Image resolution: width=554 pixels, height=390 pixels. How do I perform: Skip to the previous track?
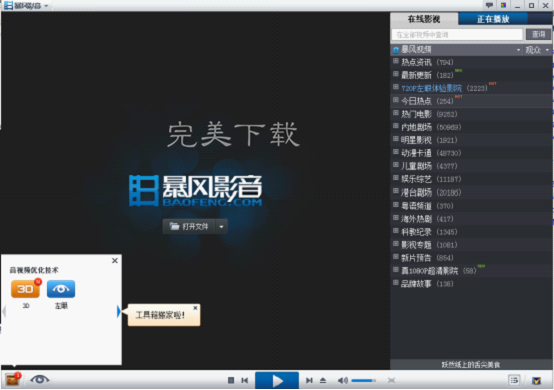244,380
